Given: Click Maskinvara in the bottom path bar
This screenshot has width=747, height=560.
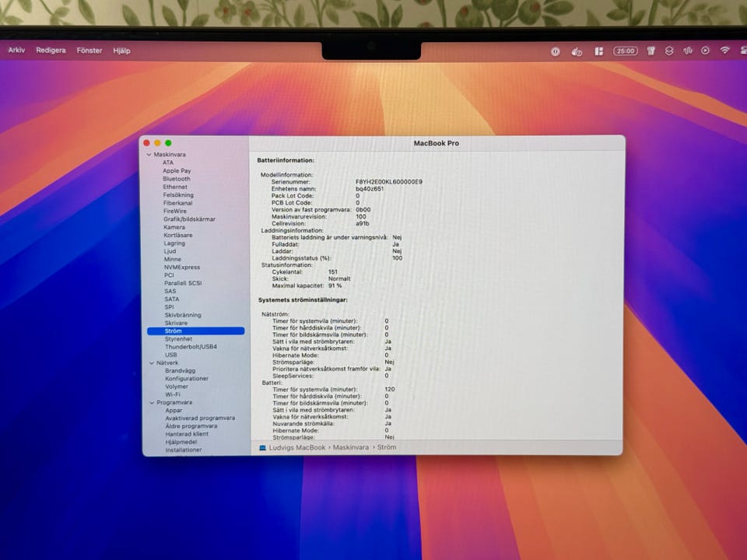Looking at the screenshot, I should click(350, 447).
